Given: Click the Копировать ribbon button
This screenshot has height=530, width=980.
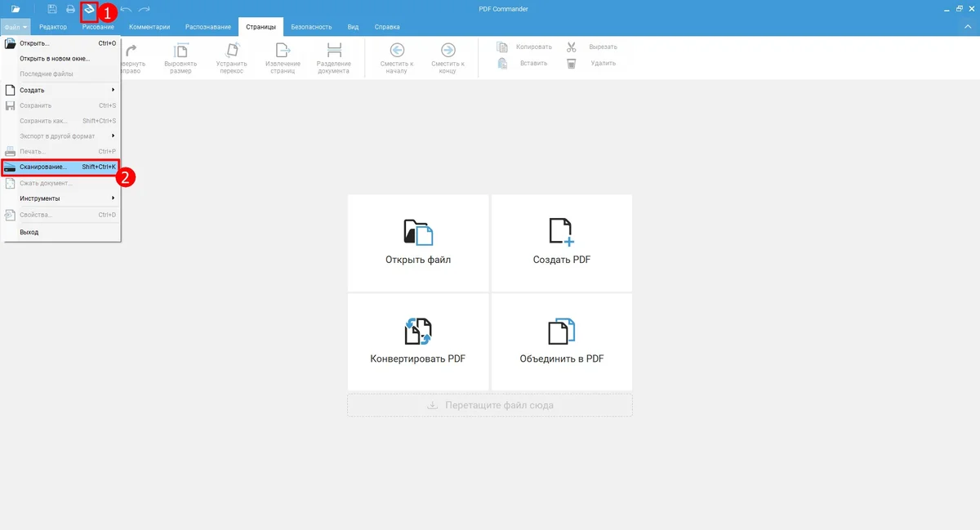Looking at the screenshot, I should [x=524, y=47].
